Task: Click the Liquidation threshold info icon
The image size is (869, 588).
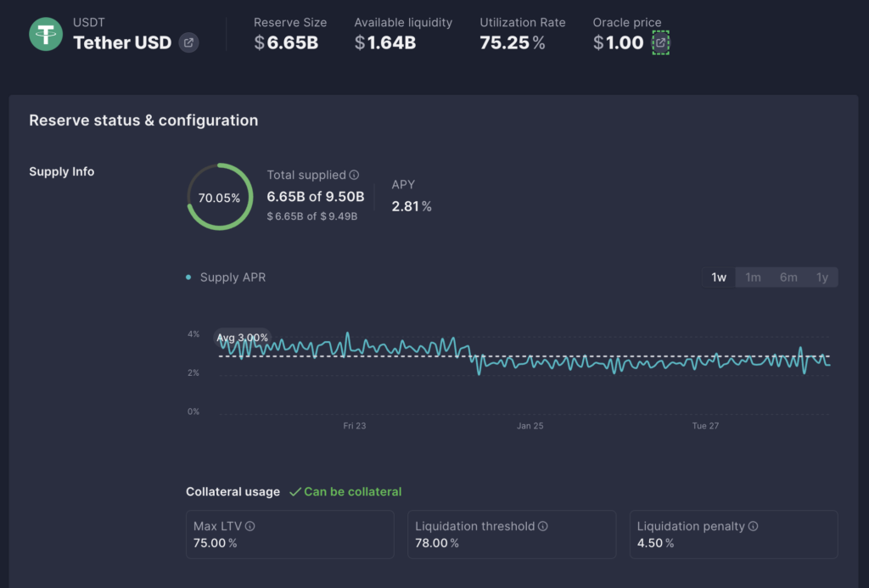Action: pyautogui.click(x=542, y=526)
